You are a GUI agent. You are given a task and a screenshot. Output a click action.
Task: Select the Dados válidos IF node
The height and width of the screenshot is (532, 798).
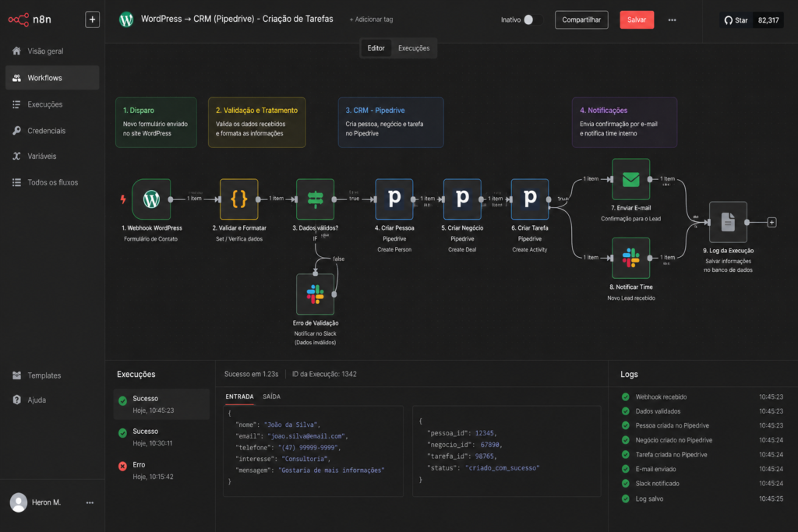[315, 199]
